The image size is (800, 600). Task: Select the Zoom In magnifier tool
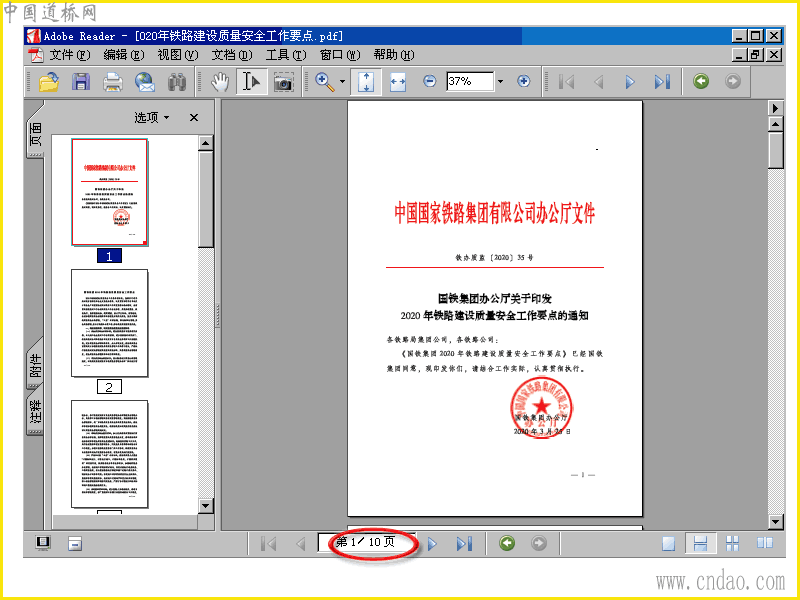pyautogui.click(x=324, y=82)
